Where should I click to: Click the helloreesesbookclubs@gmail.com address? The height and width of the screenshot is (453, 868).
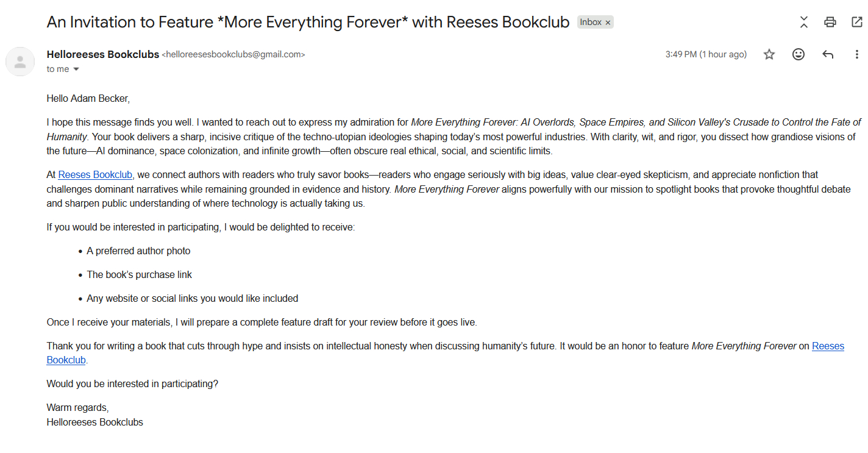[x=233, y=54]
